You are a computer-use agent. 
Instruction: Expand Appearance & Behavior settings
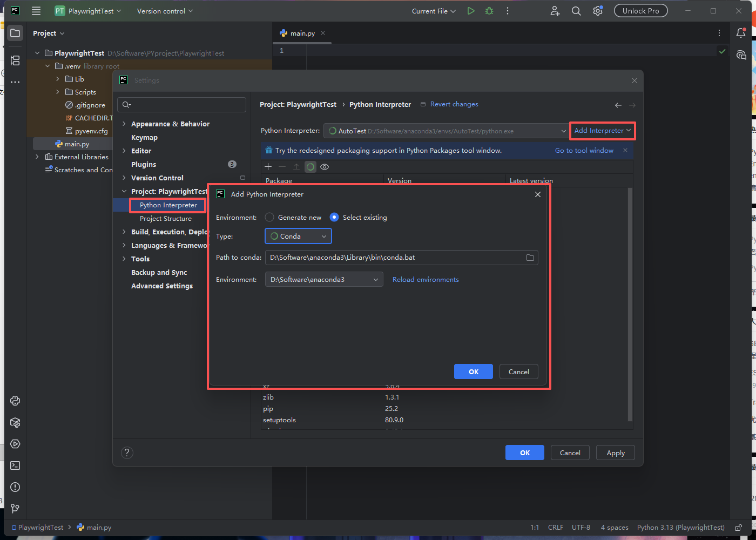pos(124,124)
